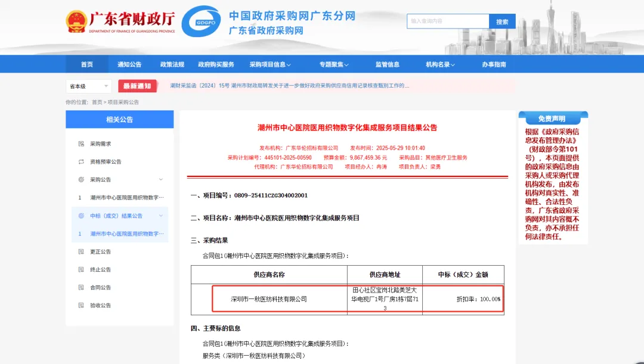Click the search query input field
Image resolution: width=644 pixels, height=364 pixels.
click(448, 21)
